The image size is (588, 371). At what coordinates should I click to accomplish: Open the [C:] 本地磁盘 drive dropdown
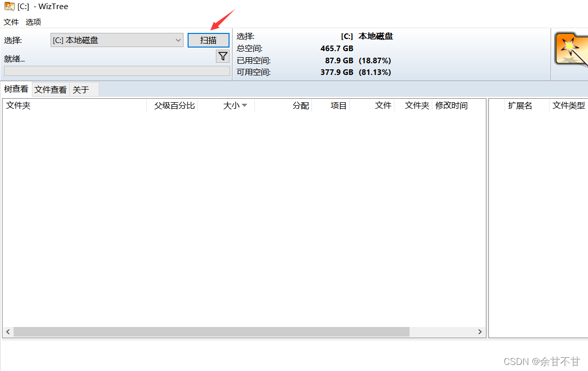(x=117, y=40)
